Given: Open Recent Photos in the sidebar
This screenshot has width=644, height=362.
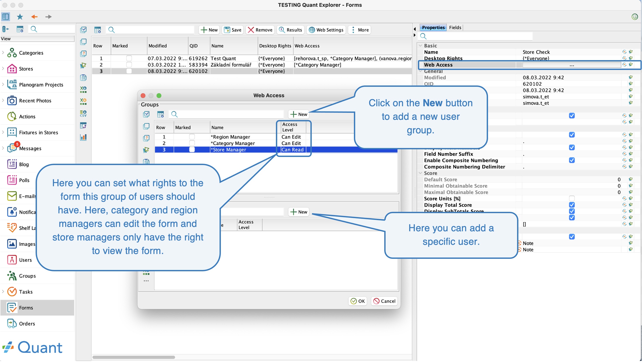Looking at the screenshot, I should (x=35, y=101).
